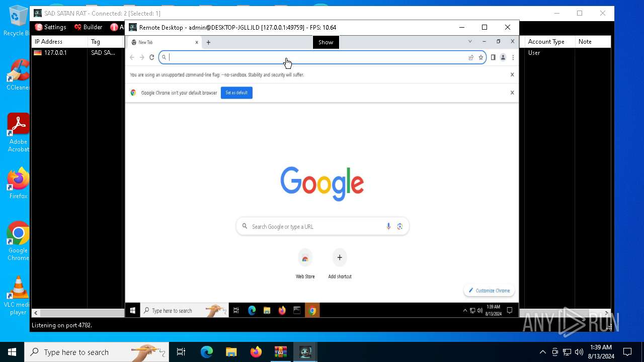Click the host taskbar search box
The width and height of the screenshot is (644, 362).
[x=96, y=352]
